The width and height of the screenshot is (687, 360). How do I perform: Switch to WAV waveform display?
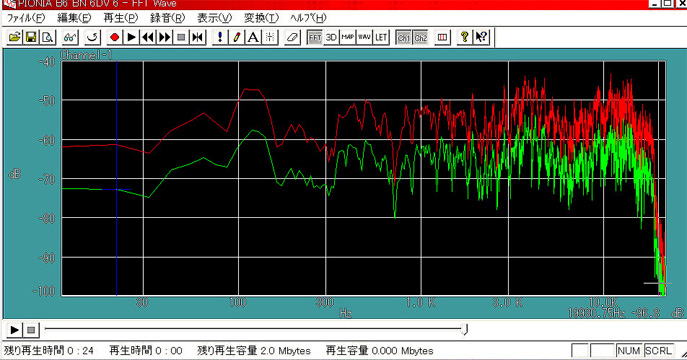pos(365,37)
